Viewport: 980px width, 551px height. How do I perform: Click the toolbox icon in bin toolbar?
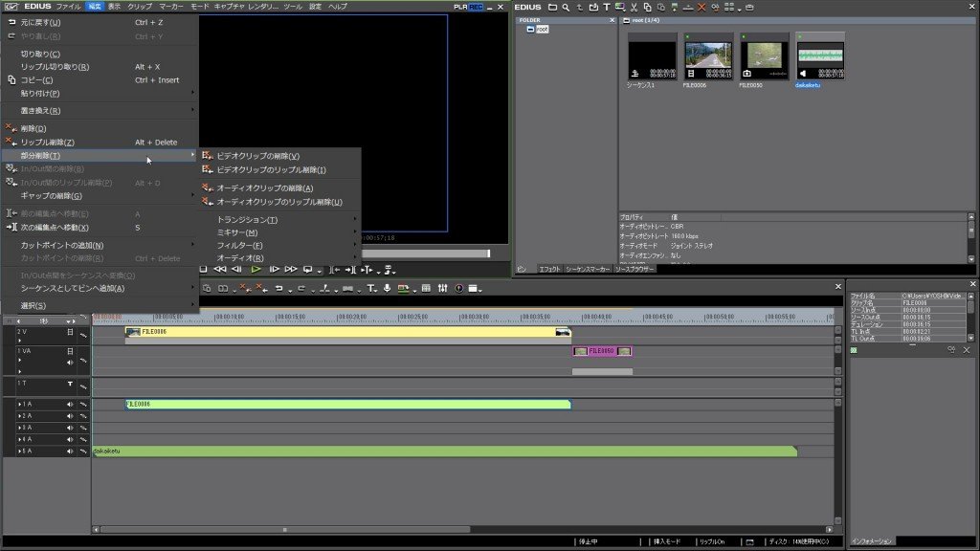point(750,8)
